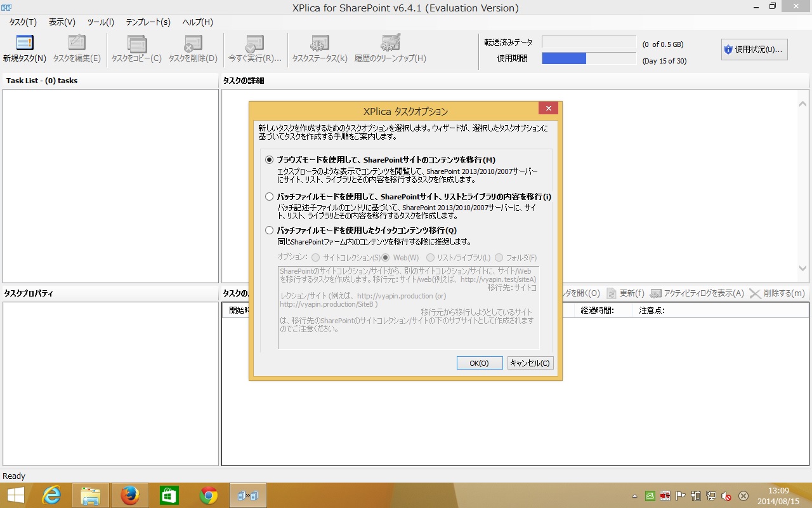Click 削除する(m) delete icon

pos(755,293)
